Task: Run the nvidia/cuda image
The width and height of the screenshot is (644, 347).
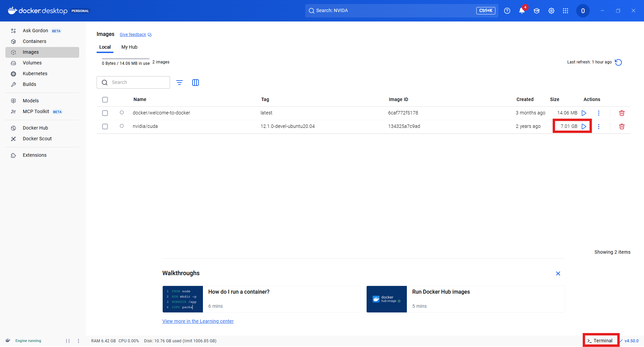Action: tap(584, 127)
